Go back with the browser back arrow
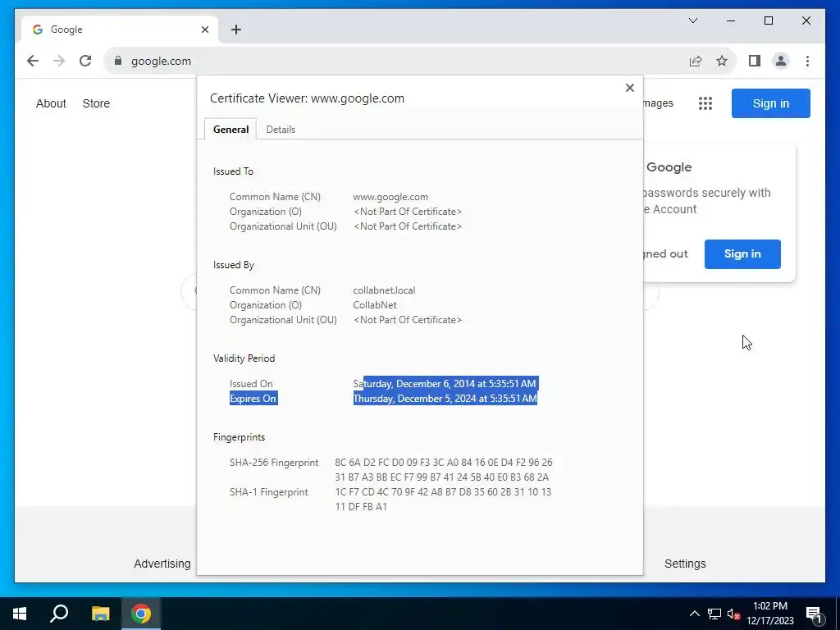The width and height of the screenshot is (840, 630). (x=33, y=61)
